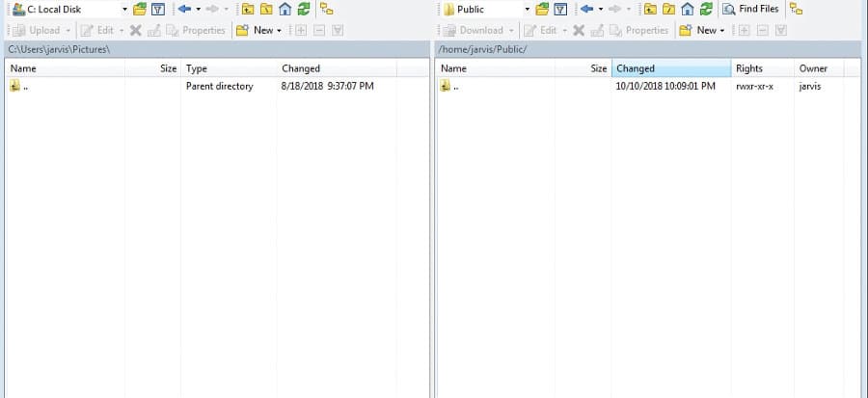Sort remote files by Changed column
Image resolution: width=868 pixels, height=398 pixels.
tap(671, 68)
